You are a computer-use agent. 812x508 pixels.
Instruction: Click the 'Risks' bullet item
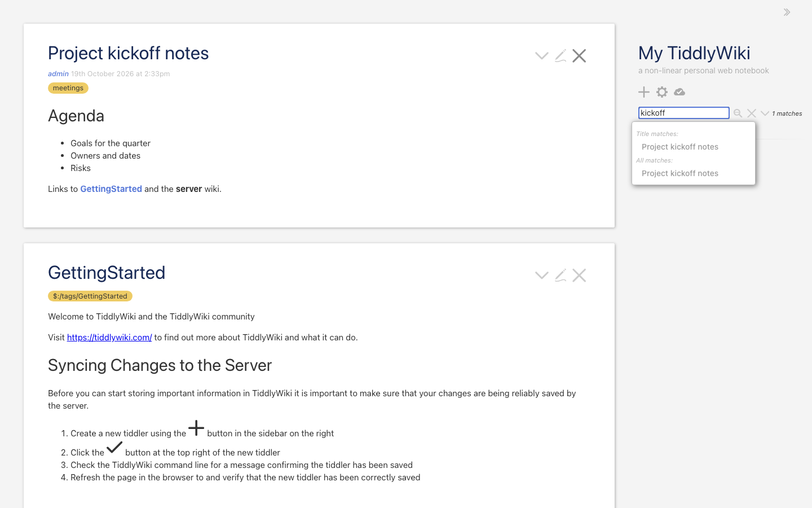click(x=81, y=168)
